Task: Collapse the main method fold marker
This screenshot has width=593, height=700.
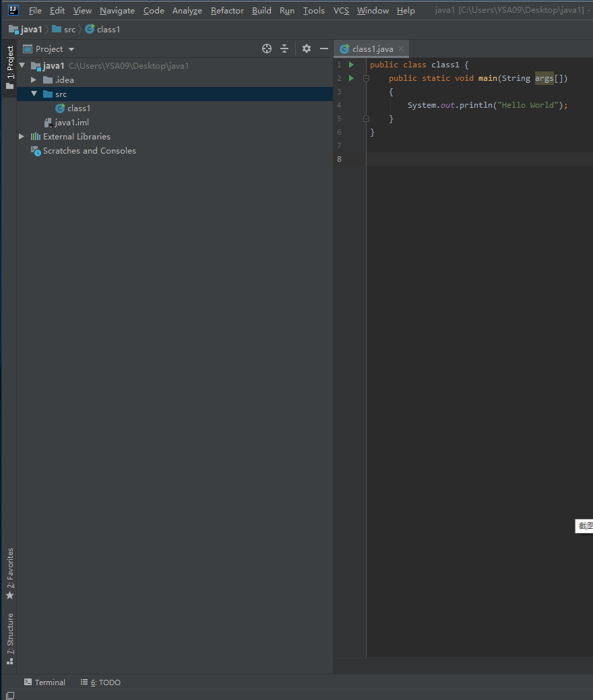Action: [366, 77]
